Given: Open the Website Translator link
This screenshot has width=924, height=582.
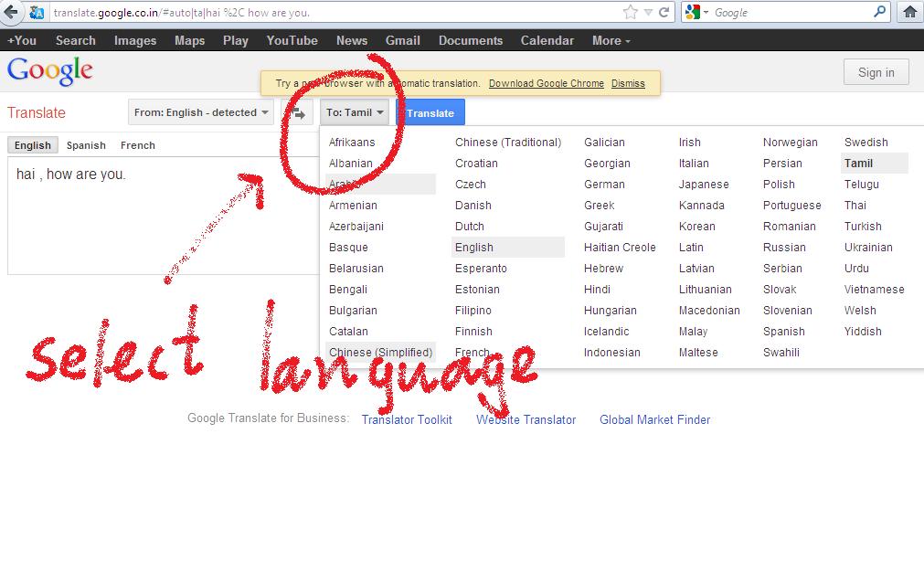Looking at the screenshot, I should click(x=526, y=420).
